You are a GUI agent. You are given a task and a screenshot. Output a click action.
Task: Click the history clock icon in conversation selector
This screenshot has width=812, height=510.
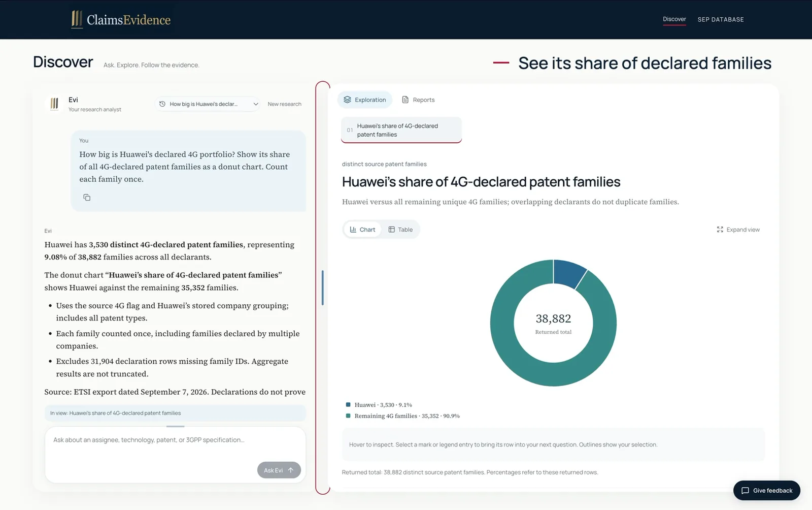162,104
